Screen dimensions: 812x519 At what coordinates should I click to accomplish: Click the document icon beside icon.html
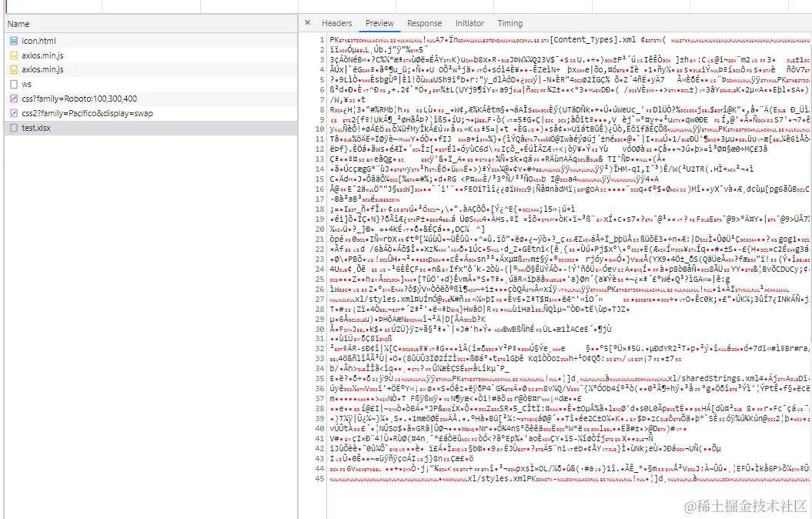[x=14, y=40]
